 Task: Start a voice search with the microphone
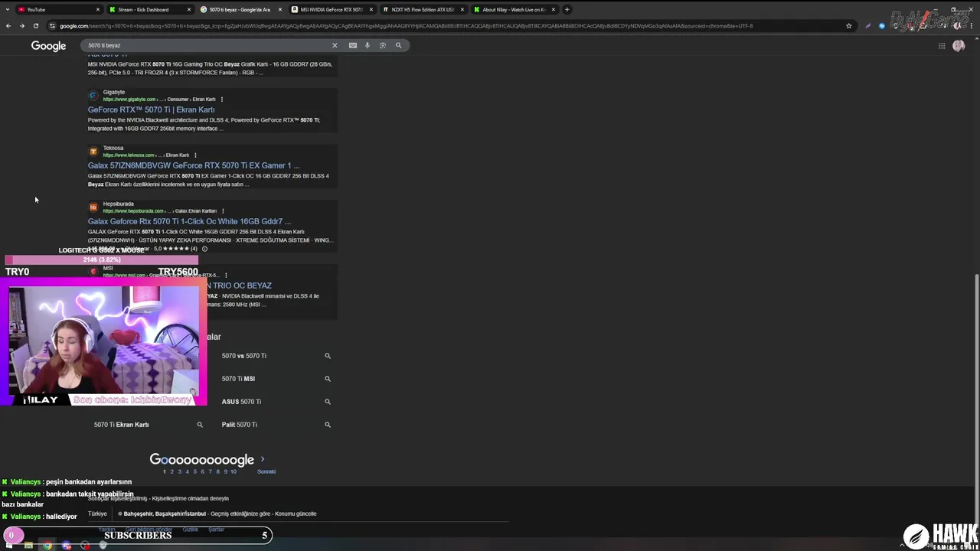click(x=367, y=45)
